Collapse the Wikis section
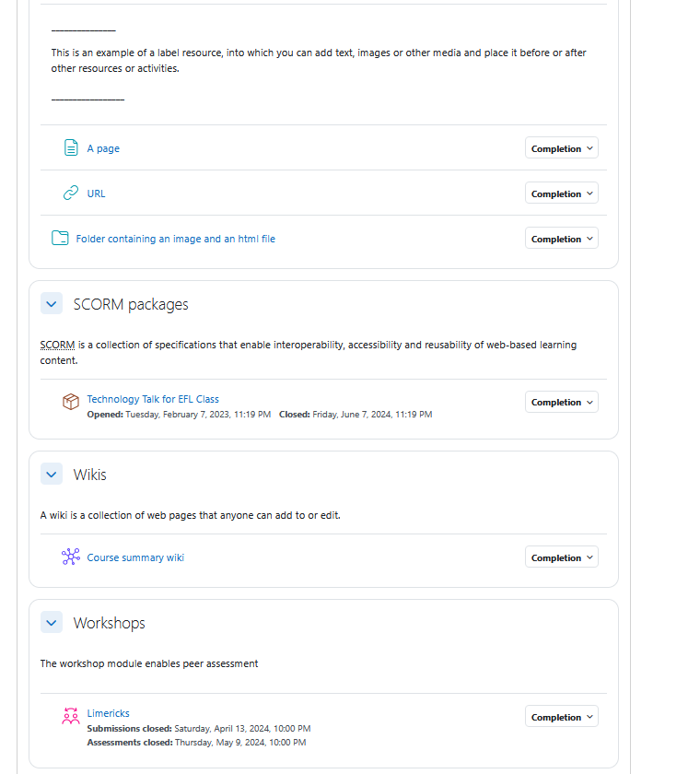This screenshot has width=700, height=774. (52, 474)
